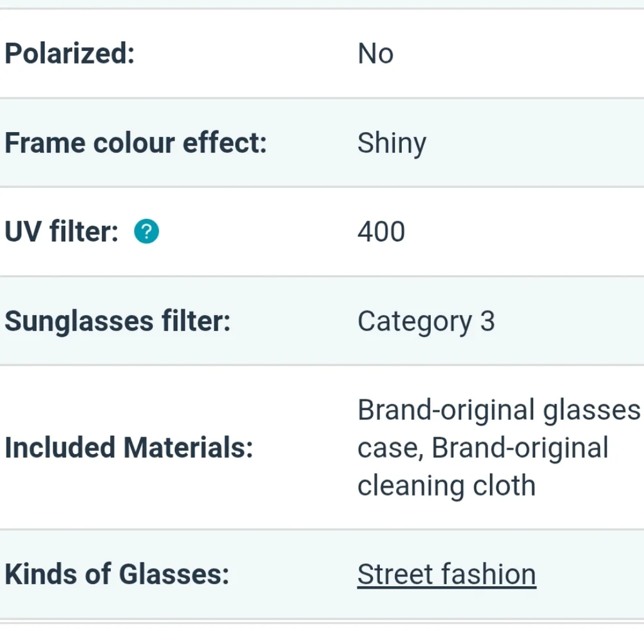Click the word 'Materials:' in the specifications table
Screen dimensions: 644x644
tap(188, 448)
